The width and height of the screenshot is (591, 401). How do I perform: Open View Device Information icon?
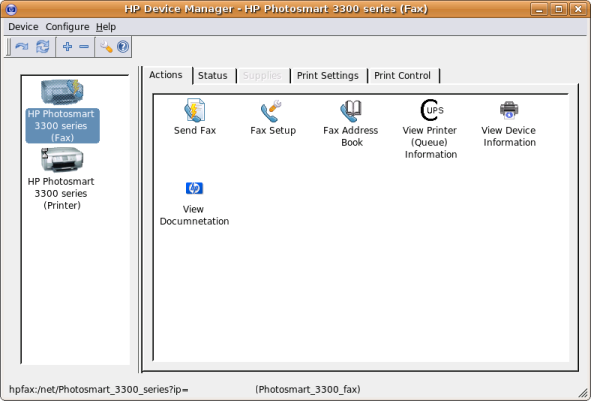click(509, 110)
